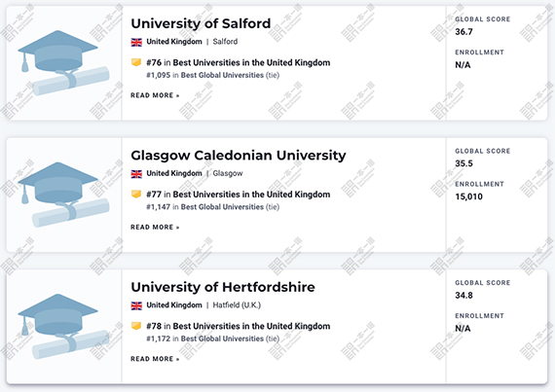This screenshot has width=555, height=392.
Task: Open #77 in Best Universities in the United Kingdom
Action: 239,195
